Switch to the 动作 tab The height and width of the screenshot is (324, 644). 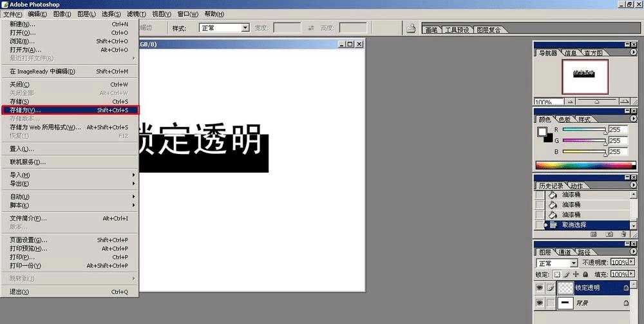pyautogui.click(x=576, y=186)
